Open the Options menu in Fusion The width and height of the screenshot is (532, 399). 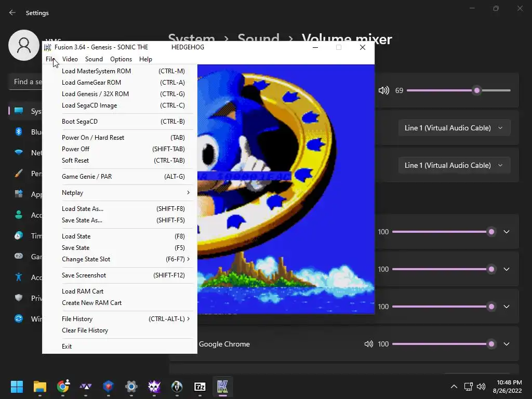point(121,59)
